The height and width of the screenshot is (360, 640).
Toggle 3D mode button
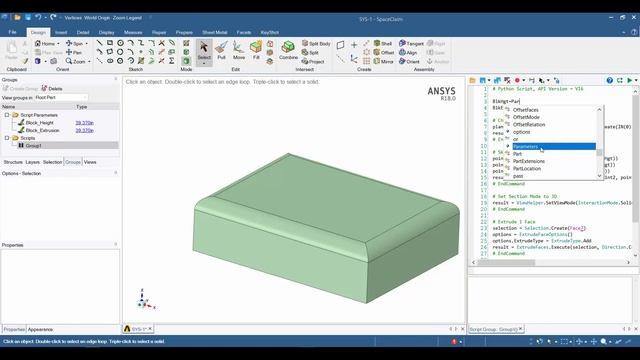click(186, 61)
